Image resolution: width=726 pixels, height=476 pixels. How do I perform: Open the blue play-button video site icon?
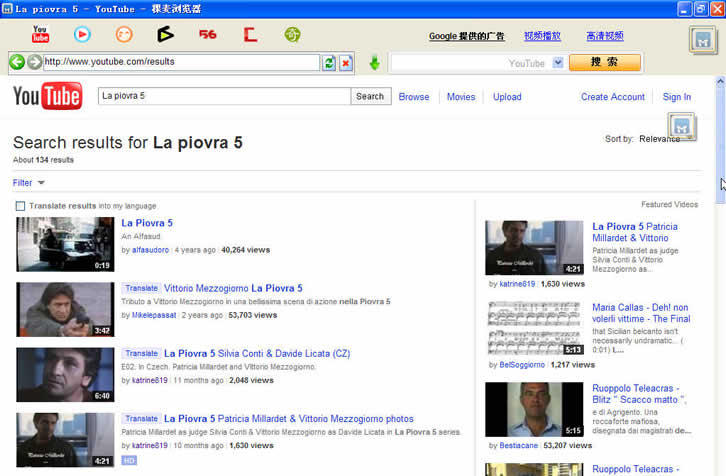click(x=82, y=34)
